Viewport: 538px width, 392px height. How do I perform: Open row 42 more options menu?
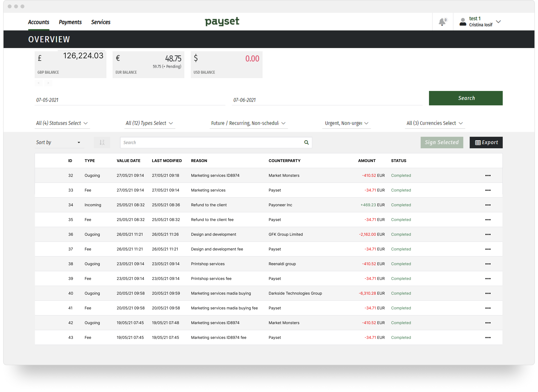(x=488, y=323)
